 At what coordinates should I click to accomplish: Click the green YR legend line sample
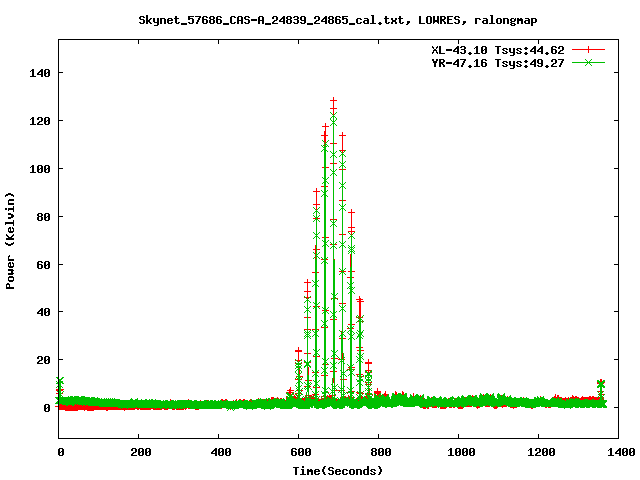[x=588, y=62]
